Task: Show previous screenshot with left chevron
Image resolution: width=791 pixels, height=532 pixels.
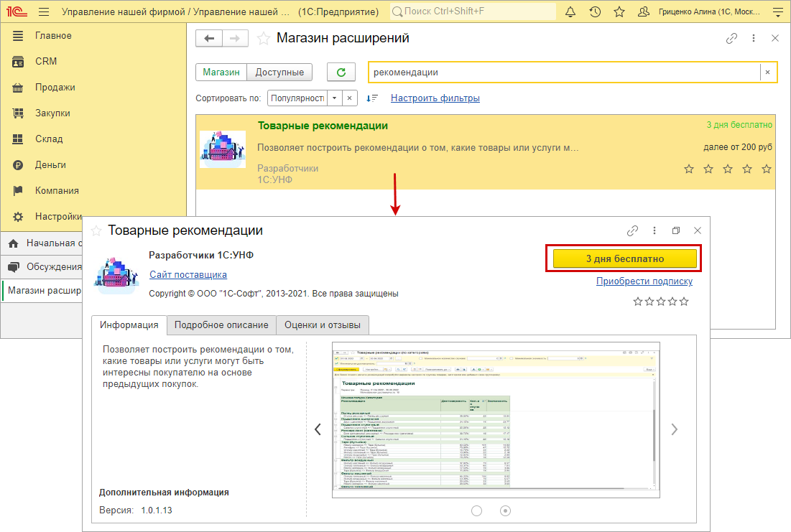Action: coord(318,429)
